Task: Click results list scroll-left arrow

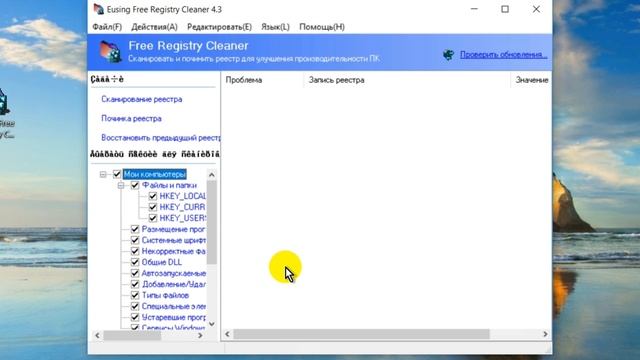Action: (x=227, y=334)
